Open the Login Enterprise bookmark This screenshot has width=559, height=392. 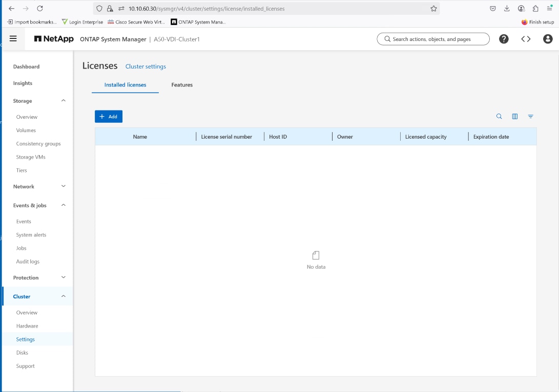[82, 22]
